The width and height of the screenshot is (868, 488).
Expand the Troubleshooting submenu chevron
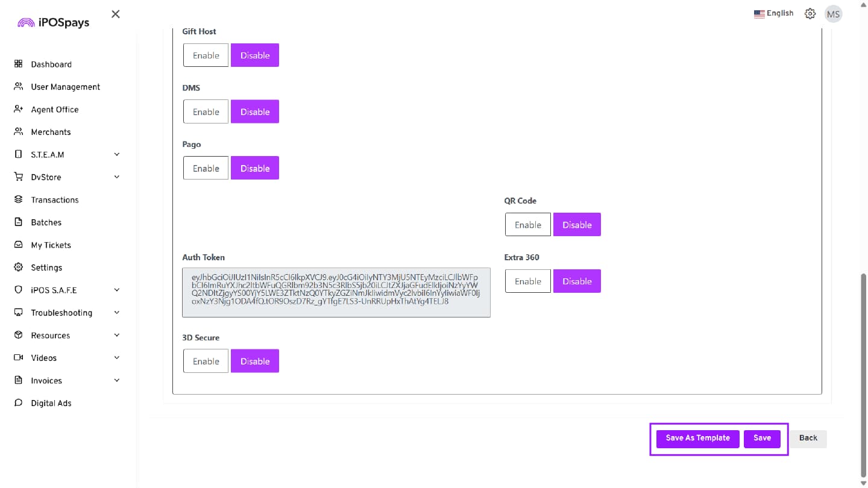pos(117,313)
